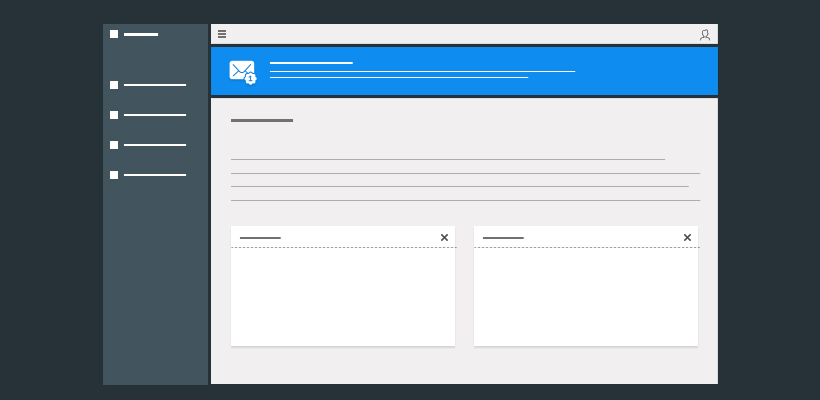
Task: Click the banner headline text line
Action: pyautogui.click(x=311, y=63)
